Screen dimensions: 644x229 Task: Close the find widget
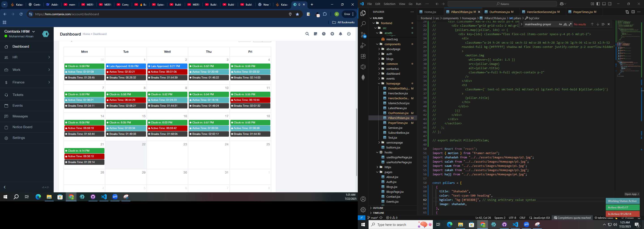click(609, 24)
